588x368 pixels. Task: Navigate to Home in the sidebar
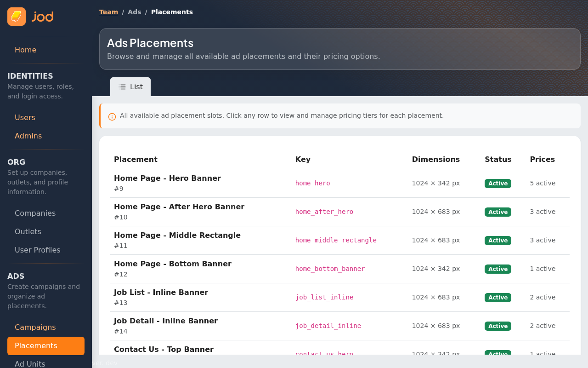[26, 50]
